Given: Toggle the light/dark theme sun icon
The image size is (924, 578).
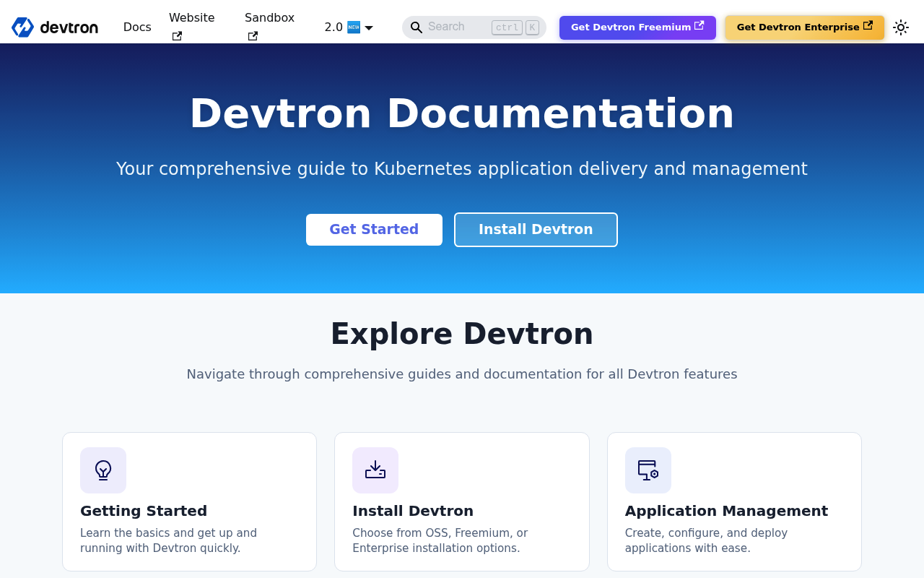Looking at the screenshot, I should [901, 27].
